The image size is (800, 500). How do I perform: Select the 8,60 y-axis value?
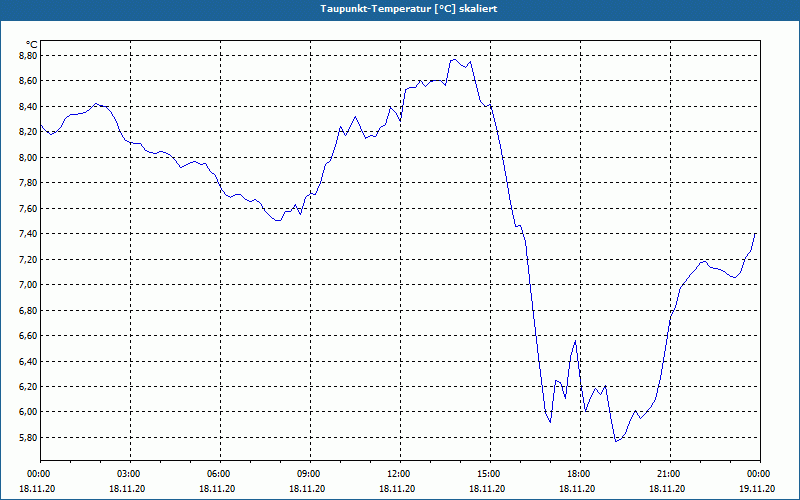pos(29,81)
